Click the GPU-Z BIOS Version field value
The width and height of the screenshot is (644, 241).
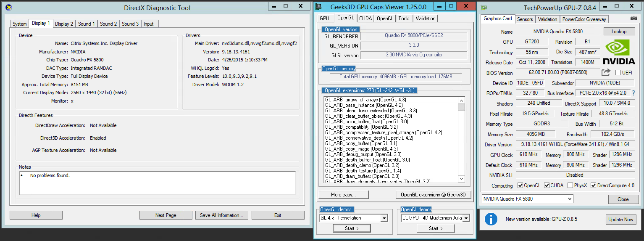[558, 72]
